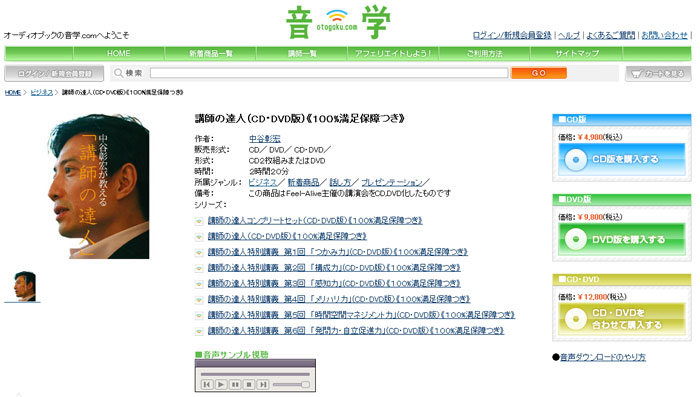Click icon beside 第2回「構成力」 link
Screen dimensions: 700x397
(x=199, y=268)
